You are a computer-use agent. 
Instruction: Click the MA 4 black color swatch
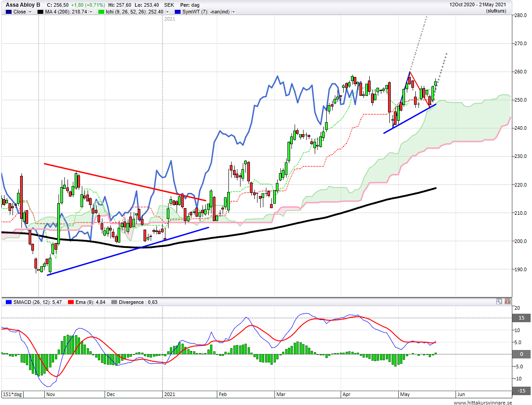40,12
